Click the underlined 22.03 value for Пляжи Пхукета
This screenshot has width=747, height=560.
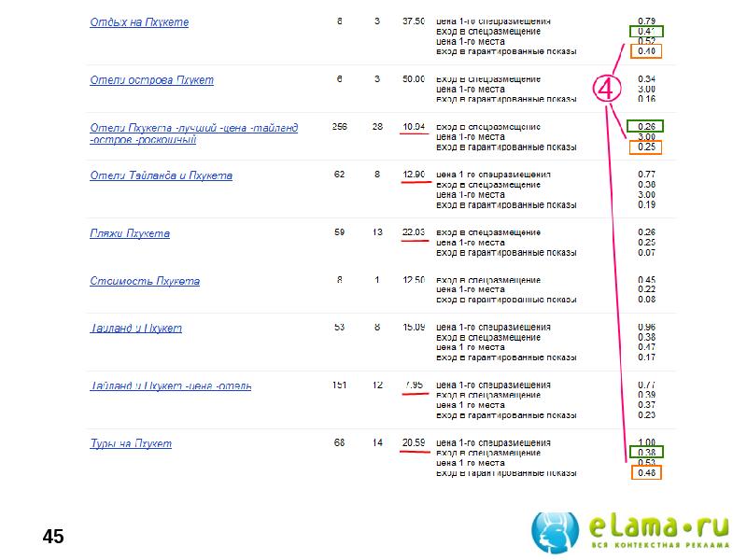click(x=413, y=233)
